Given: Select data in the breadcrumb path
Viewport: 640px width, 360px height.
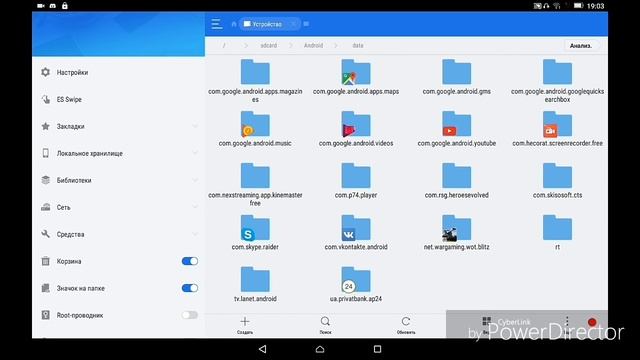Looking at the screenshot, I should coord(358,45).
